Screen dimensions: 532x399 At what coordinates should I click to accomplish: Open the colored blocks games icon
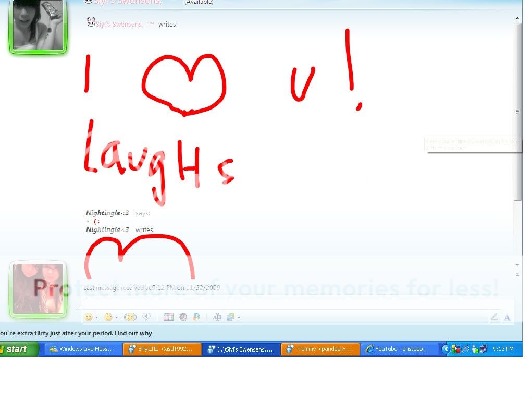coord(196,317)
